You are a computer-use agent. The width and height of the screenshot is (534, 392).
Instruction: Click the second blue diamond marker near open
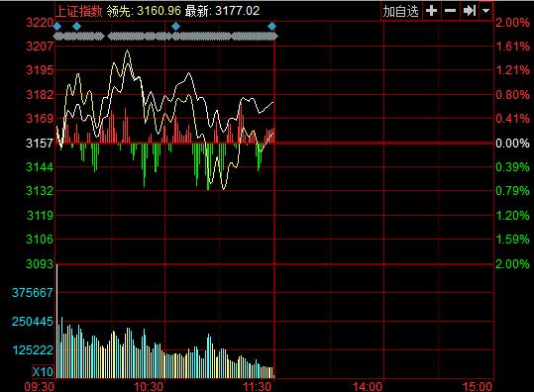coord(77,26)
